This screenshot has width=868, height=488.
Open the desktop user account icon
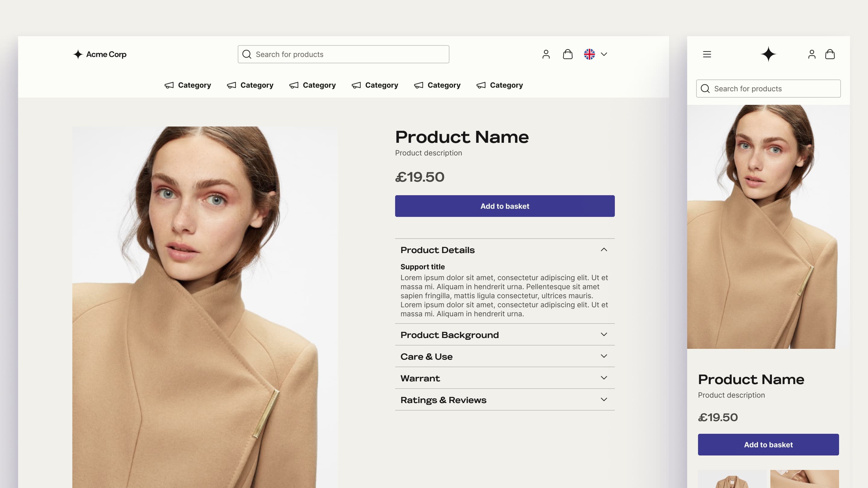pyautogui.click(x=546, y=54)
